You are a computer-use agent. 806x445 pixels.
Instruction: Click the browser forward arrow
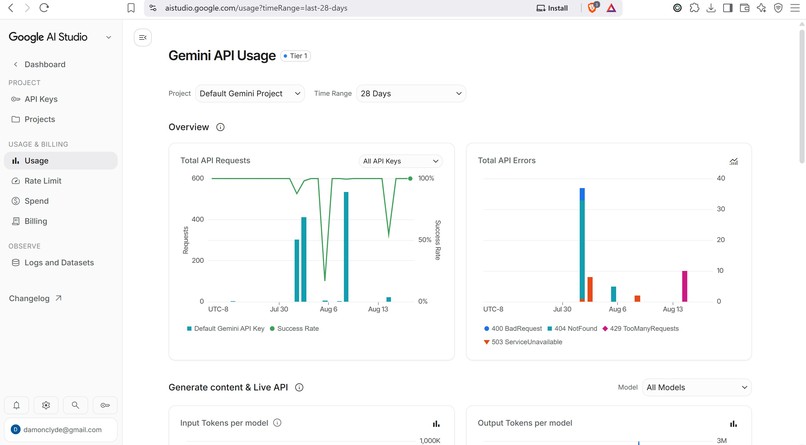click(27, 8)
